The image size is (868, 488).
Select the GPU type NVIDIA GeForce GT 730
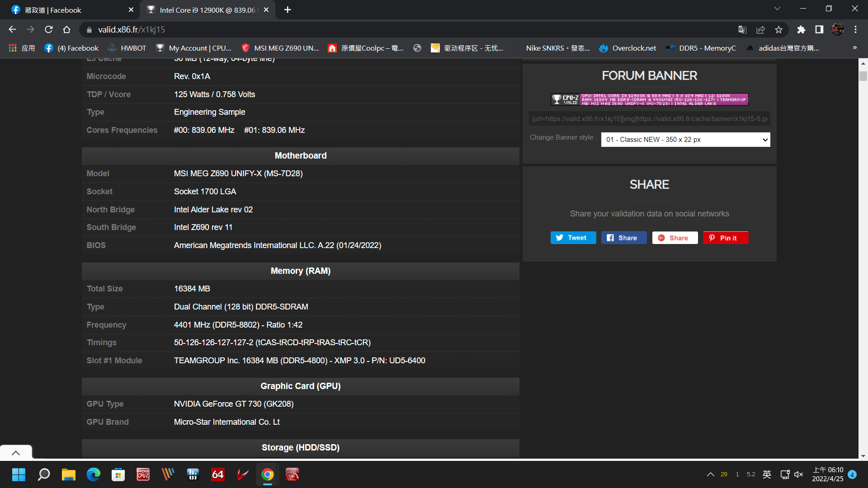234,404
